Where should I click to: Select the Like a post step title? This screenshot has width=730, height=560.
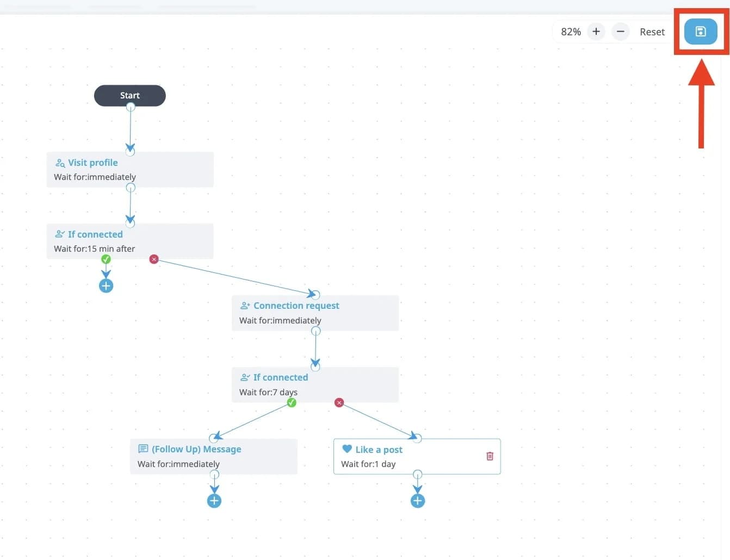click(379, 450)
